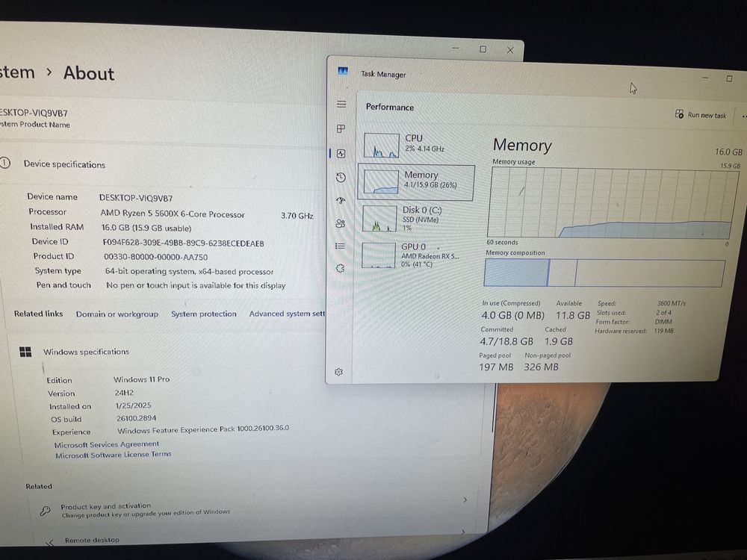Click the System breadcrumb in Settings
The height and width of the screenshot is (560, 747).
[x=17, y=72]
